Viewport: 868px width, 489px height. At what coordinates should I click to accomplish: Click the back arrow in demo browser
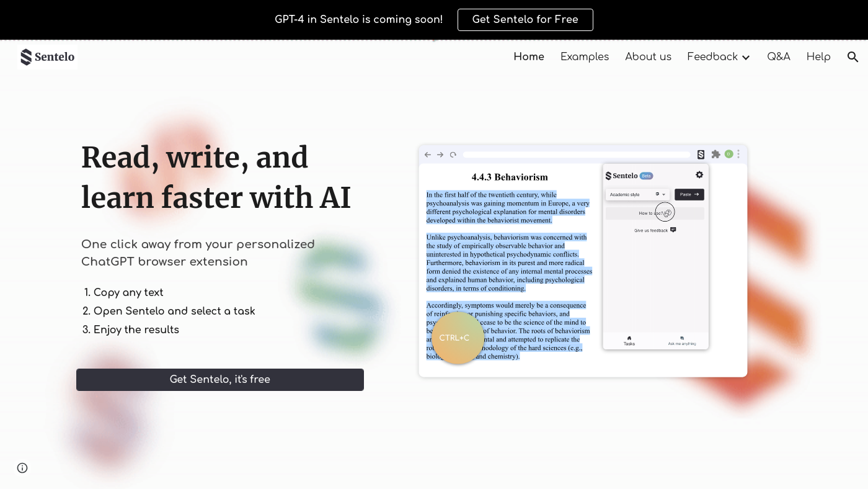point(427,155)
